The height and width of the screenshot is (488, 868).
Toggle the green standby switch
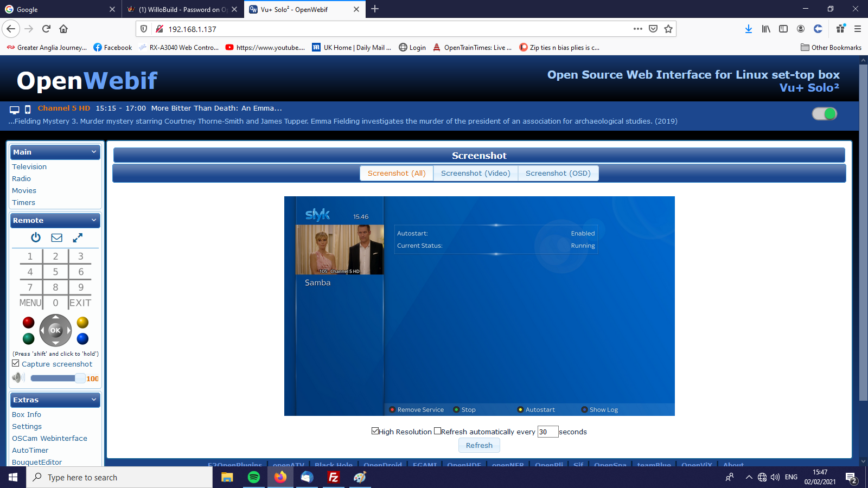tap(825, 113)
